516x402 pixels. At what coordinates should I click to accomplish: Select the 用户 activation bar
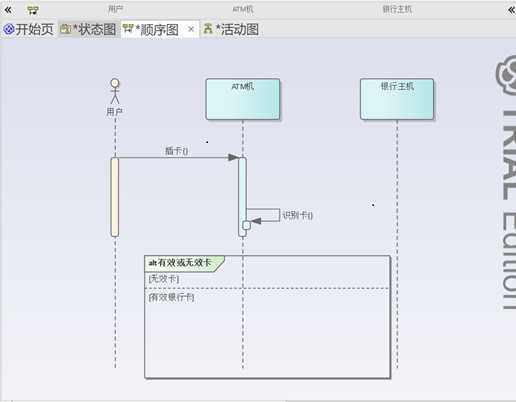coord(115,197)
